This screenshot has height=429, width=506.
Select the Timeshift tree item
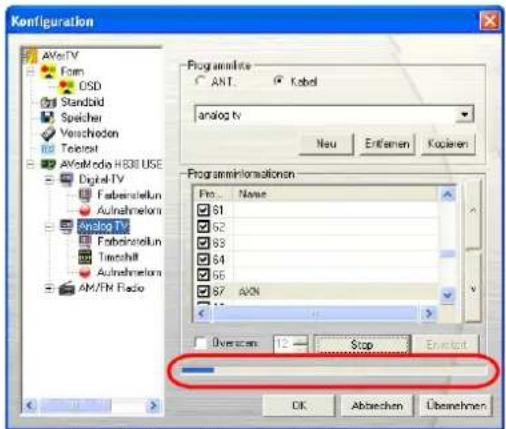click(118, 257)
